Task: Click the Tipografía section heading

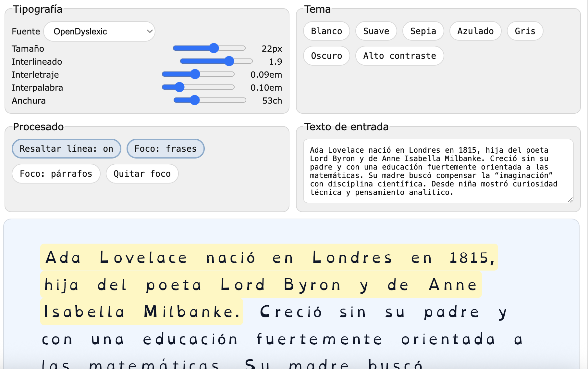Action: click(x=38, y=9)
